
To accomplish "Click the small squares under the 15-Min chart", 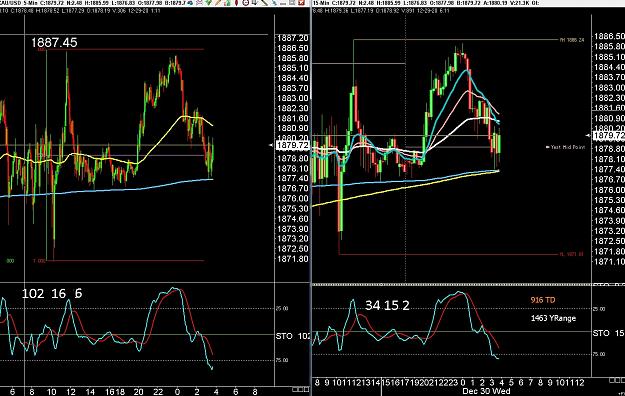I will [x=617, y=381].
